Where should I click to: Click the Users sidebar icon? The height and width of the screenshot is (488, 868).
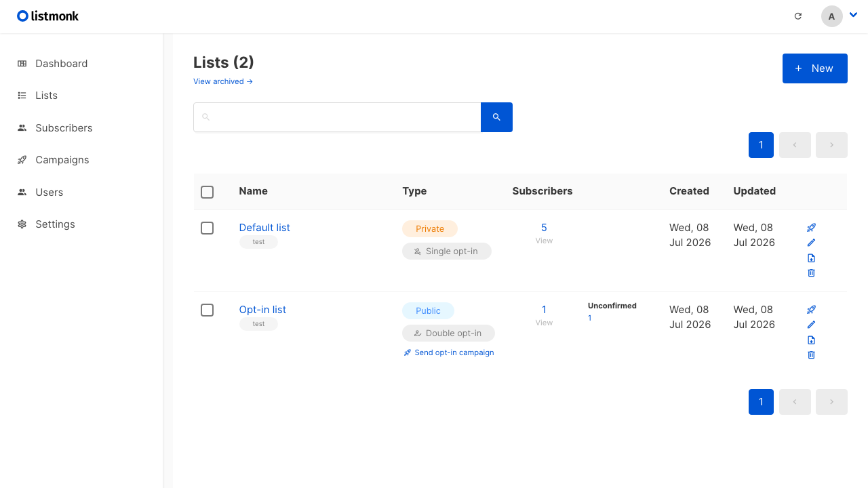[22, 192]
